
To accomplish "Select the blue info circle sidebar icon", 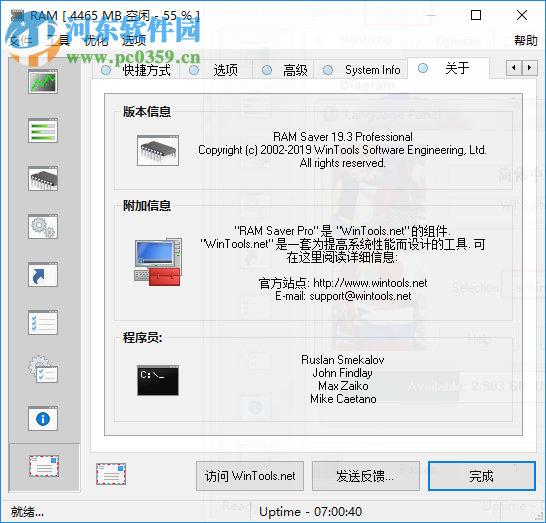I will point(43,419).
